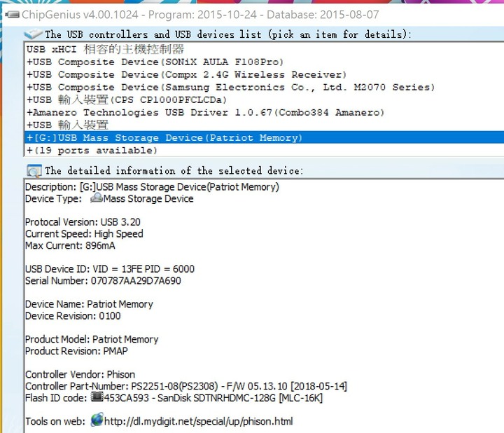The image size is (504, 433).
Task: Click the storage device icon next to Device Type
Action: pyautogui.click(x=96, y=198)
